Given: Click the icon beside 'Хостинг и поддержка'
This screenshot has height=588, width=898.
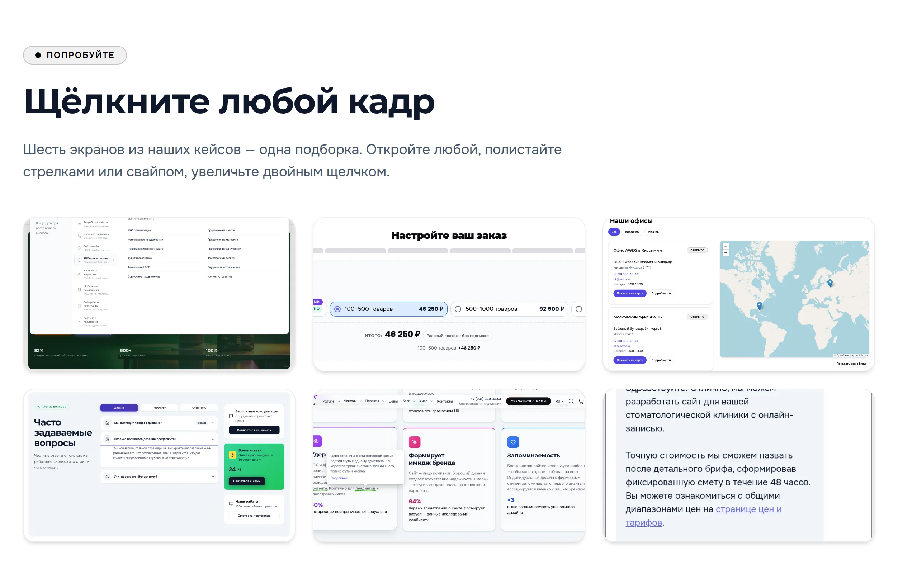Looking at the screenshot, I should pos(79,321).
